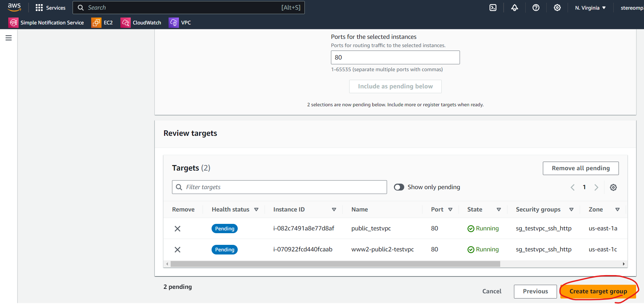Remove target www2-public2-testvpc with X icon

point(178,250)
